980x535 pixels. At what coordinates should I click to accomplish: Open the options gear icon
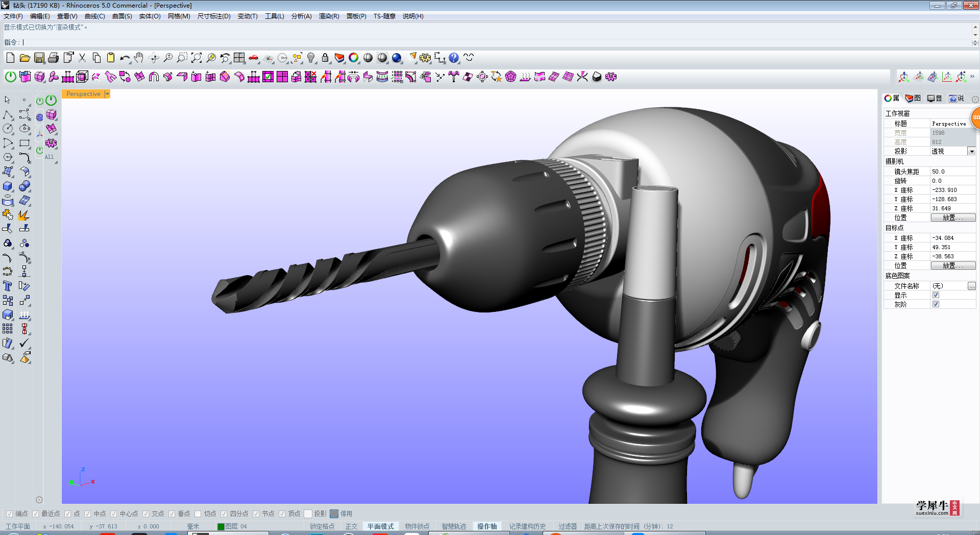tap(425, 58)
